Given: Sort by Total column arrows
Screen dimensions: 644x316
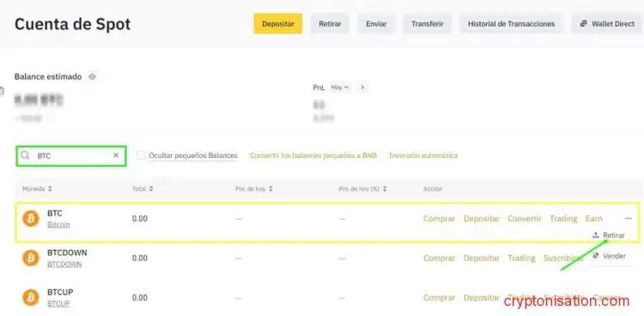Looking at the screenshot, I should pyautogui.click(x=151, y=189).
